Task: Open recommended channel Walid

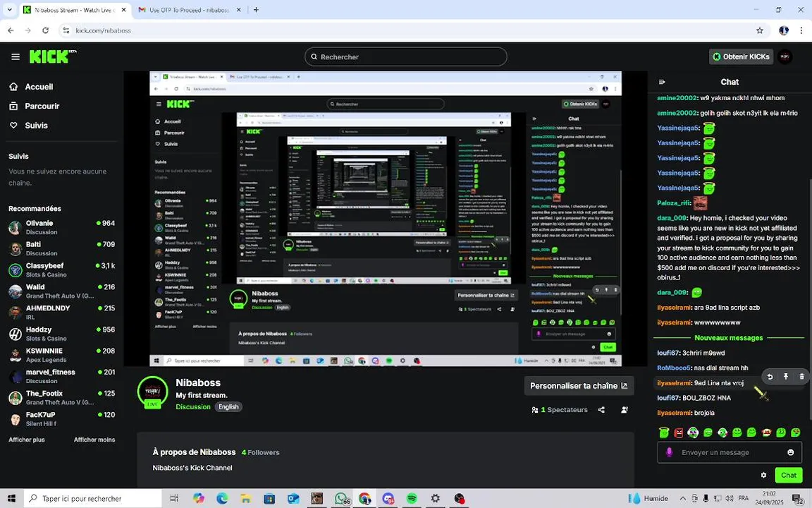Action: tap(62, 291)
